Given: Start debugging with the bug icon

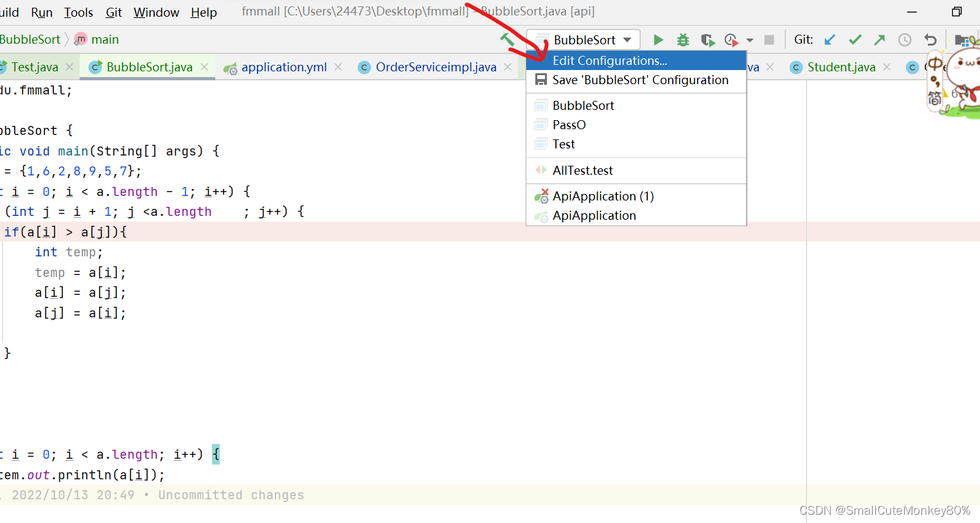Looking at the screenshot, I should coord(682,40).
